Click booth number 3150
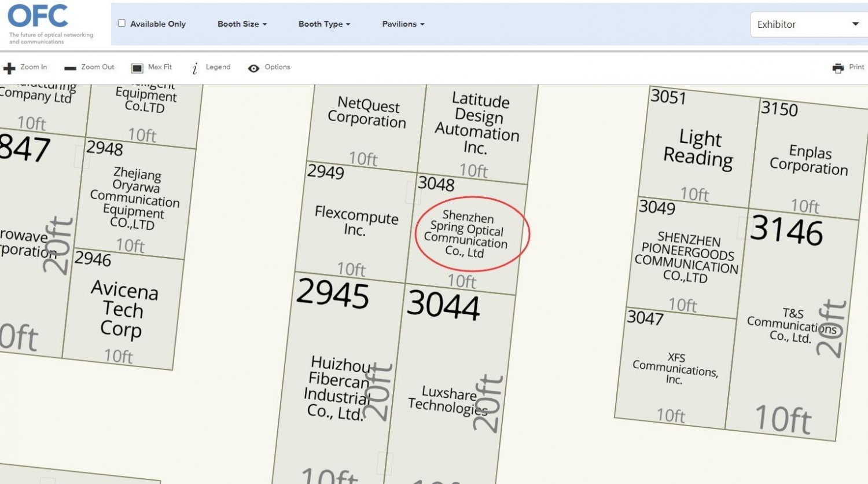The width and height of the screenshot is (868, 484). 779,109
